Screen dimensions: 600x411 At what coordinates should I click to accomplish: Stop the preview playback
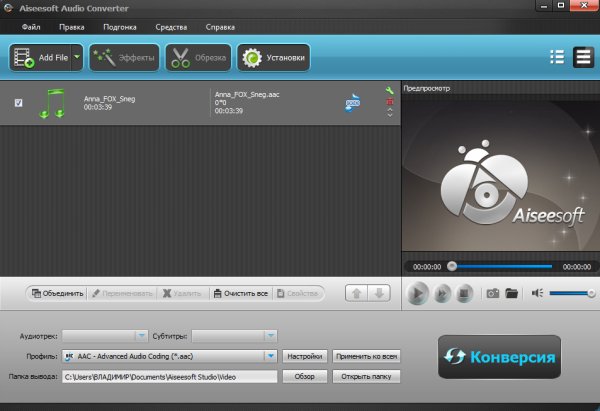pos(464,294)
